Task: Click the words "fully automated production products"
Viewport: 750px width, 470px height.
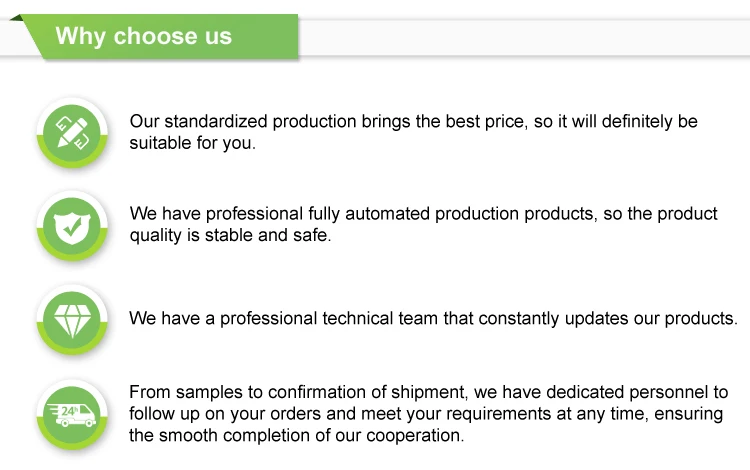Action: [430, 215]
